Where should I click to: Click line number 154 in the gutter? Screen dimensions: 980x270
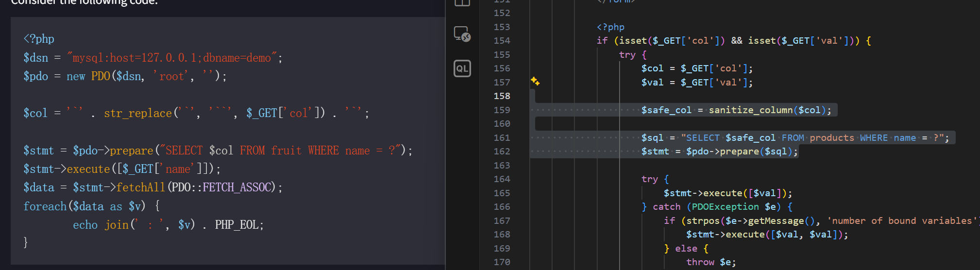[502, 41]
